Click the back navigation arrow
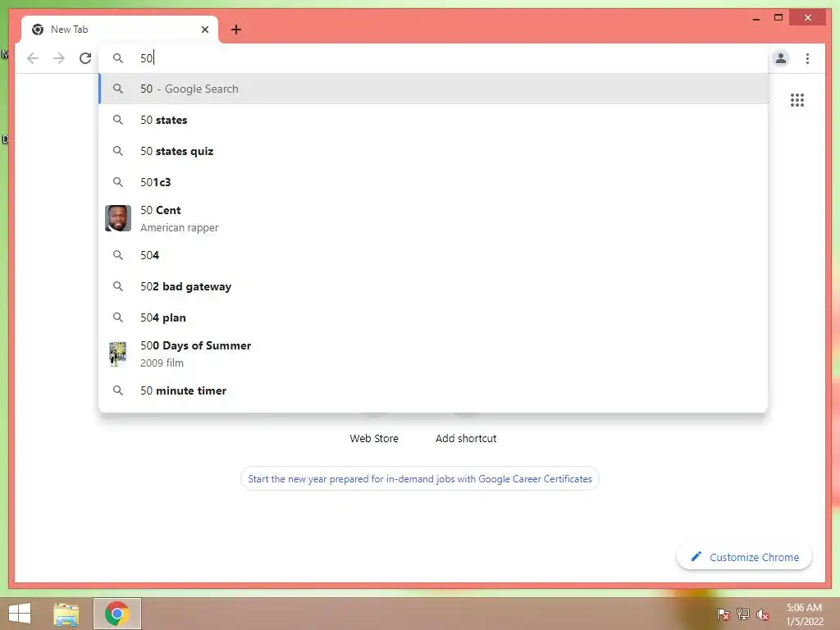Viewport: 840px width, 630px height. [x=33, y=58]
